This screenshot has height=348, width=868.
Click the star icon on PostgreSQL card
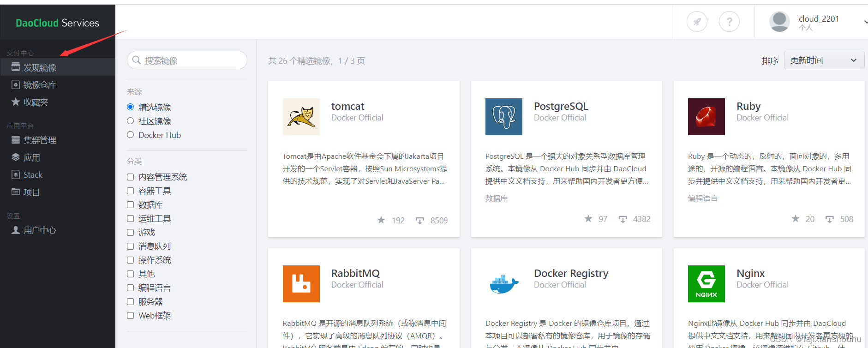pyautogui.click(x=588, y=218)
